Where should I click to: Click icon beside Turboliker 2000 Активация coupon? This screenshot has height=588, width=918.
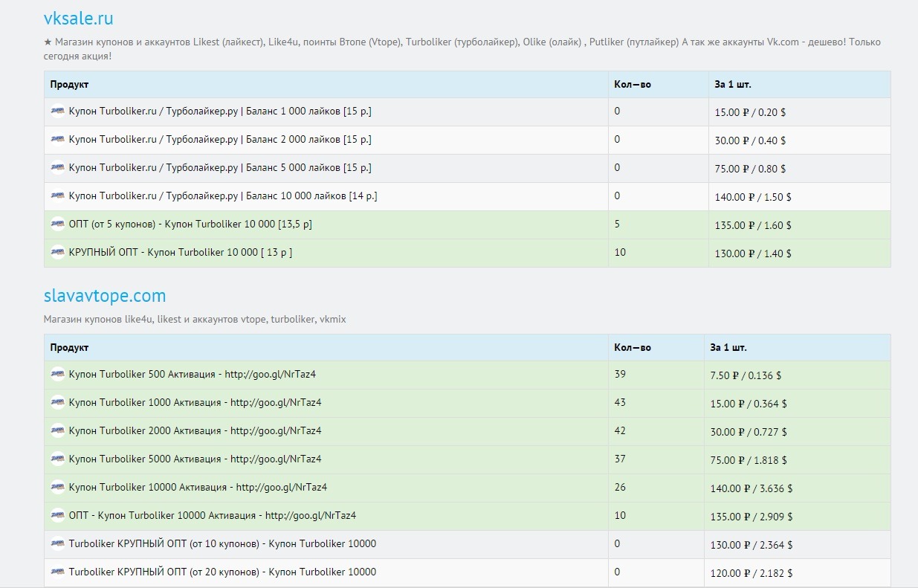[57, 431]
